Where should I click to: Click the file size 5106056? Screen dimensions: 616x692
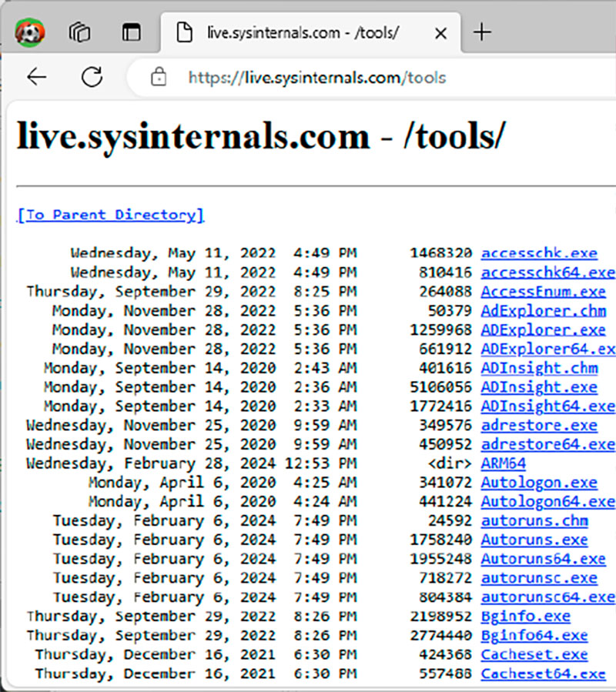[x=441, y=387]
